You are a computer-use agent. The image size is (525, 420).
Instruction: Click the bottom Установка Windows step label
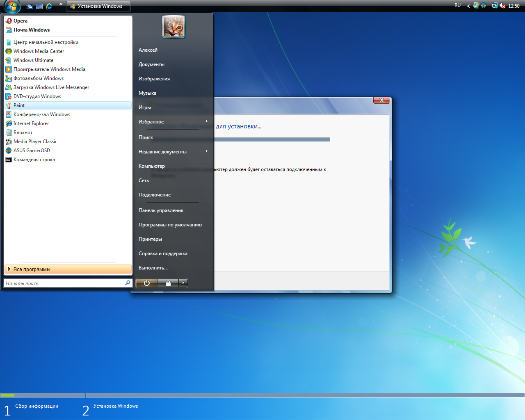(x=116, y=406)
